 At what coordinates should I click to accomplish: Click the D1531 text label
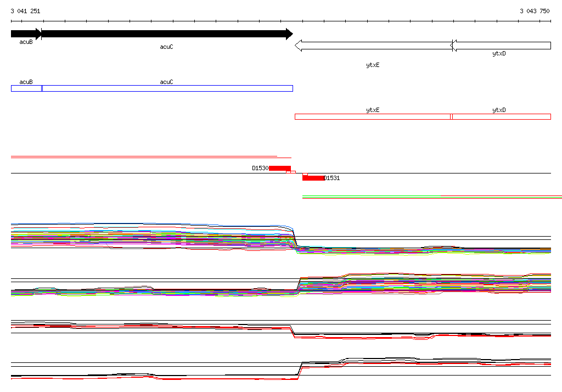(332, 178)
